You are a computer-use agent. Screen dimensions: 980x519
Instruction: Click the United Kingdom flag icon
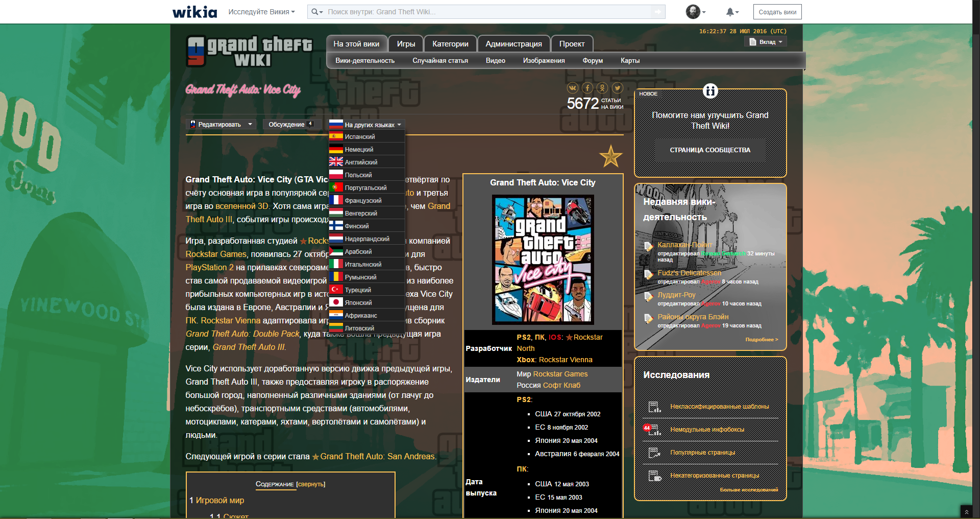pos(336,162)
